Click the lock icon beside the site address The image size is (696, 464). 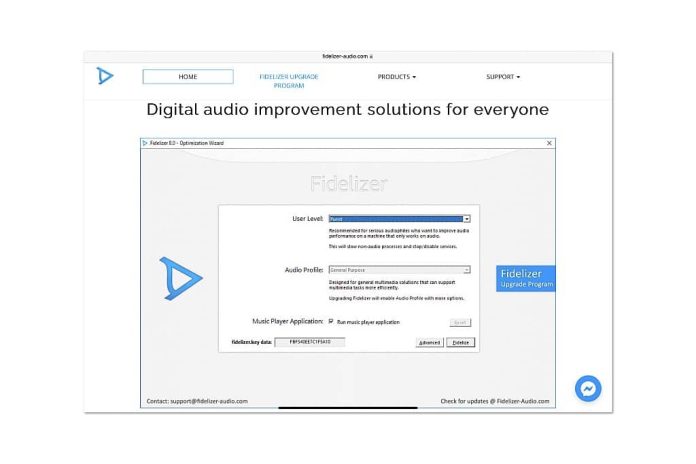371,57
